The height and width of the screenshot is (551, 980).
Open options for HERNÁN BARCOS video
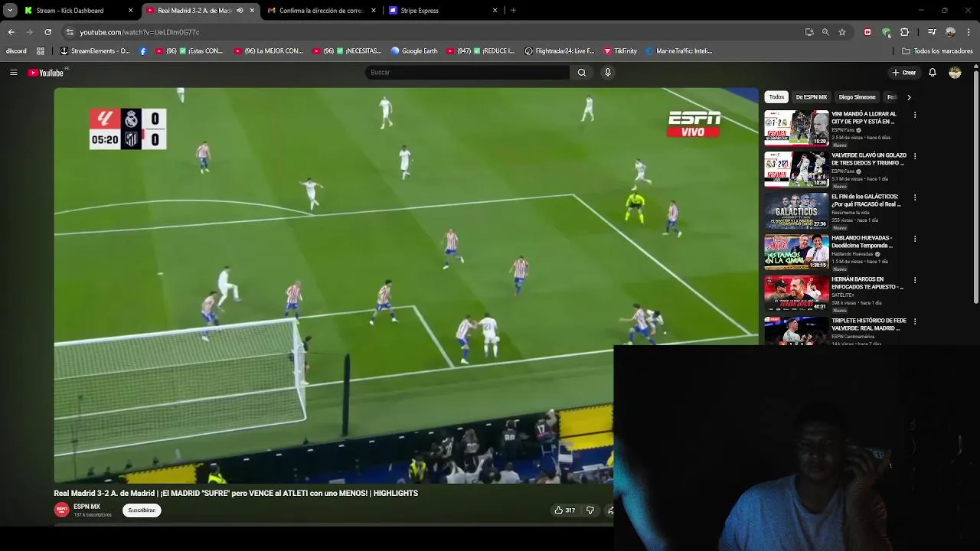point(915,280)
